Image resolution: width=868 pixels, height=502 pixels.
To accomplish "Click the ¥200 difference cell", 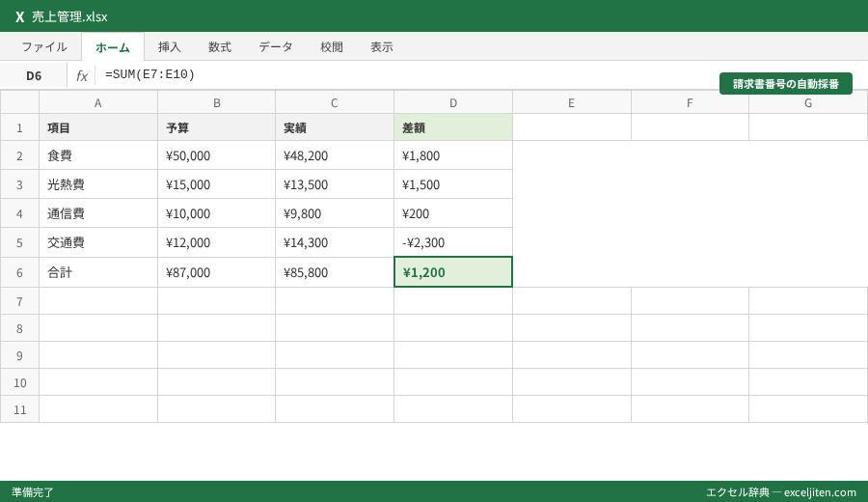I will click(x=453, y=213).
